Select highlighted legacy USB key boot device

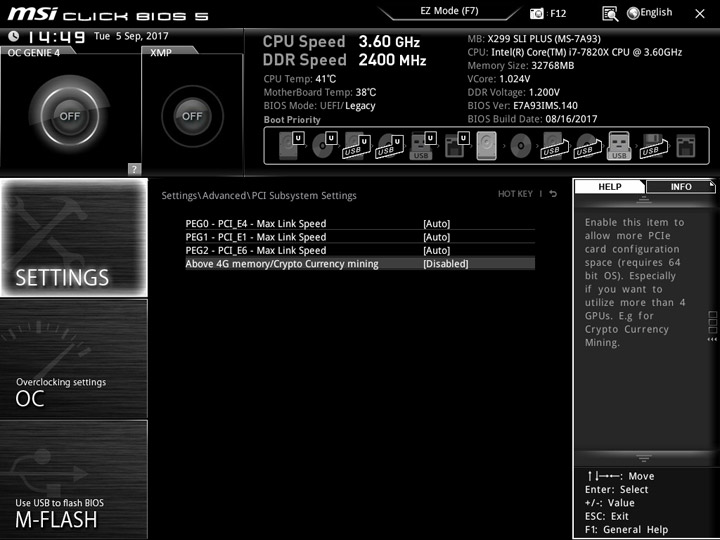click(619, 146)
